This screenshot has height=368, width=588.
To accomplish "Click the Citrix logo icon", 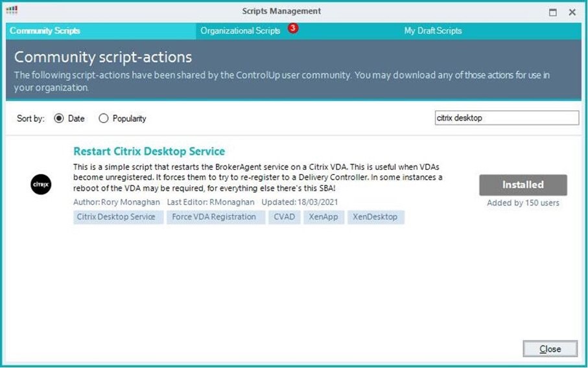I will 41,185.
